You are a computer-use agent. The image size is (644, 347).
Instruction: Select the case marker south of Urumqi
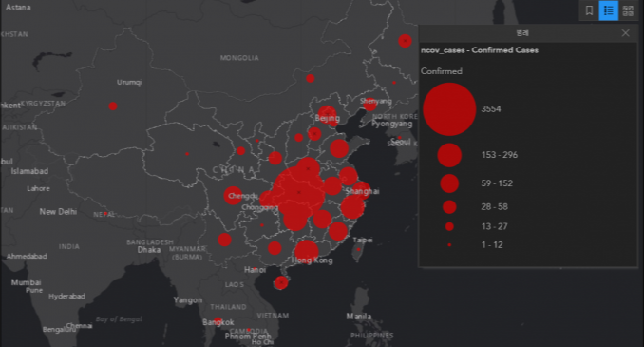(x=112, y=106)
